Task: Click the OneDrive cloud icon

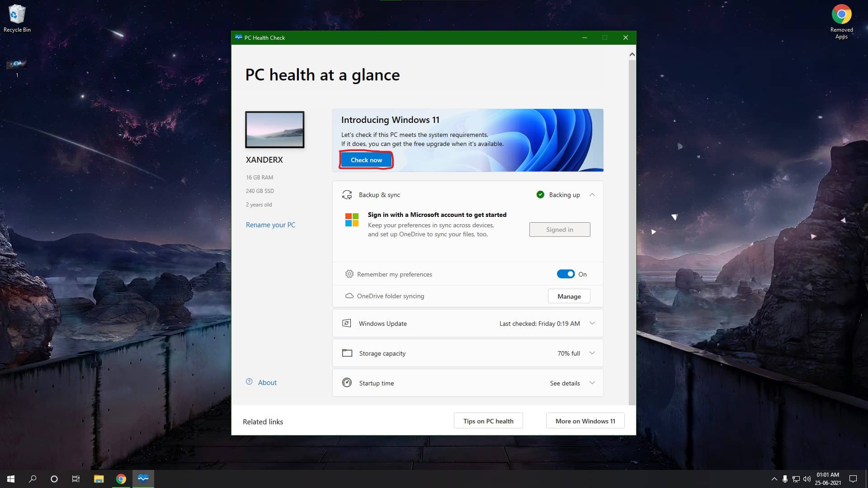Action: [x=349, y=296]
